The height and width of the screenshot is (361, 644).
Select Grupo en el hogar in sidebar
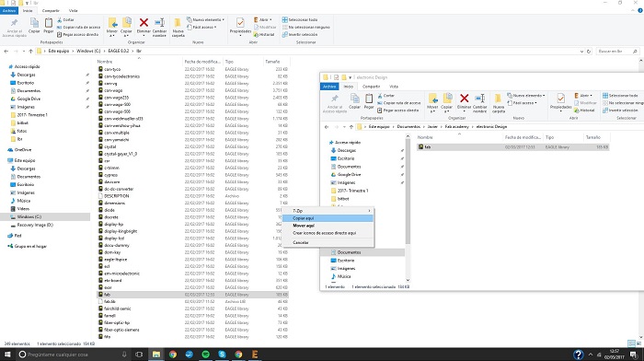[27, 246]
